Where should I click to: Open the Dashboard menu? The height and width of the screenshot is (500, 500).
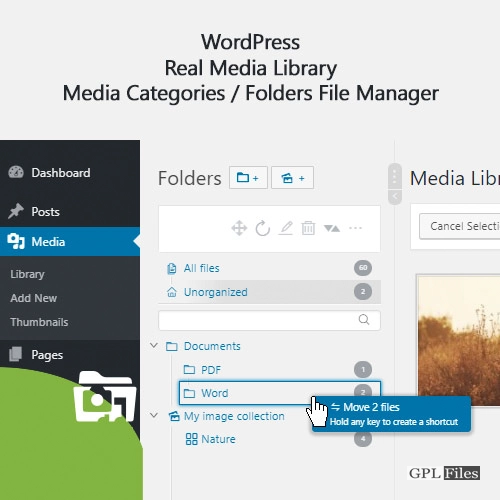pyautogui.click(x=70, y=173)
